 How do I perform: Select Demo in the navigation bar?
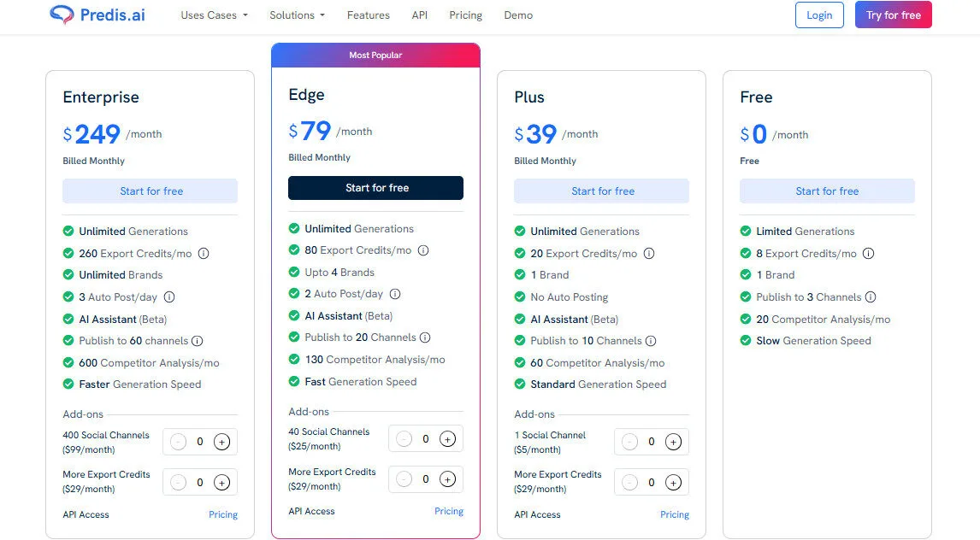point(518,15)
